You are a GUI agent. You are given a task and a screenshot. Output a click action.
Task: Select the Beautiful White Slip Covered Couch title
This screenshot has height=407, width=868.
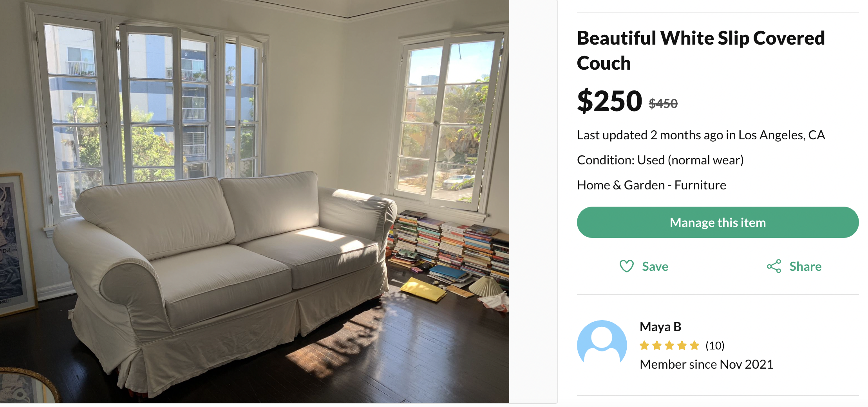pos(701,50)
